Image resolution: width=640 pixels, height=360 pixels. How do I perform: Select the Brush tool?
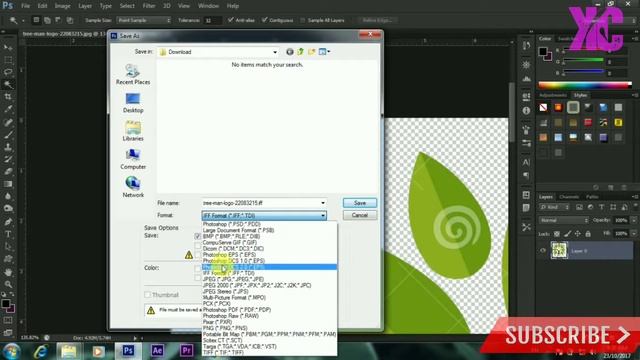click(x=8, y=134)
